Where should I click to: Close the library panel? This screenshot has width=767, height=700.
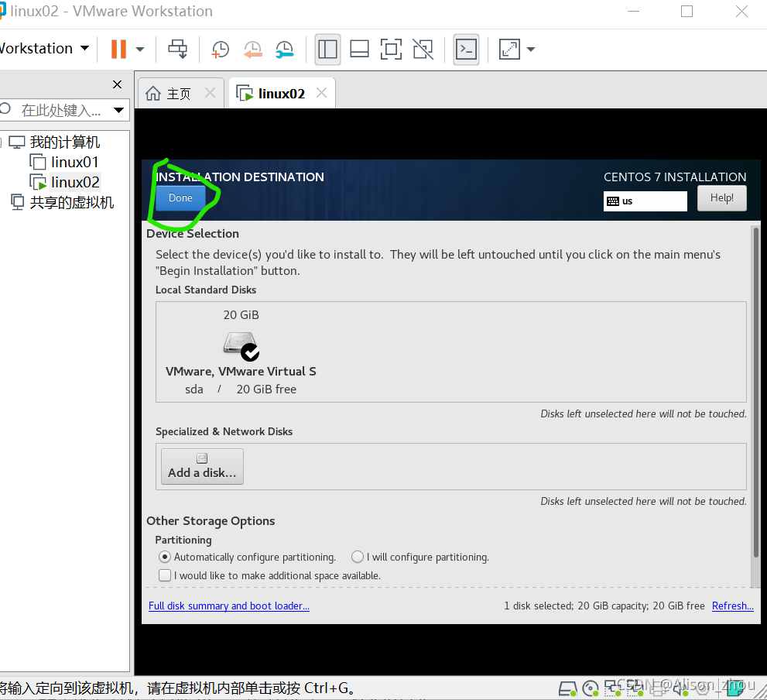point(118,84)
